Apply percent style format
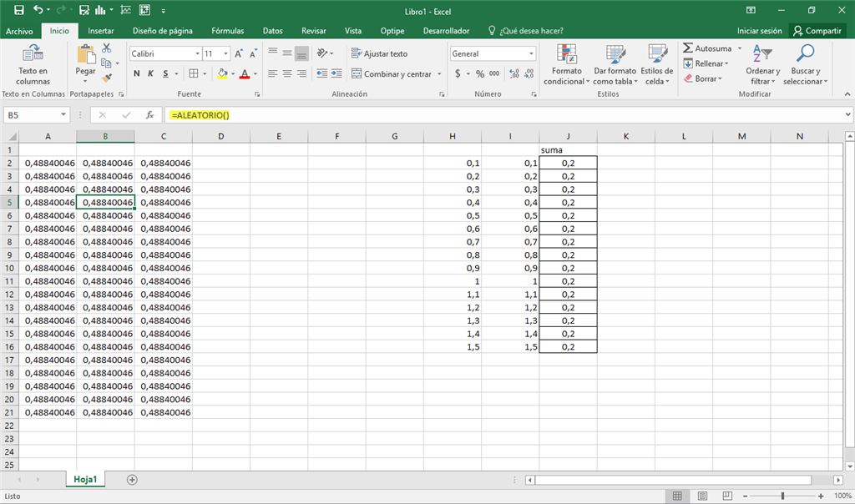 (480, 73)
